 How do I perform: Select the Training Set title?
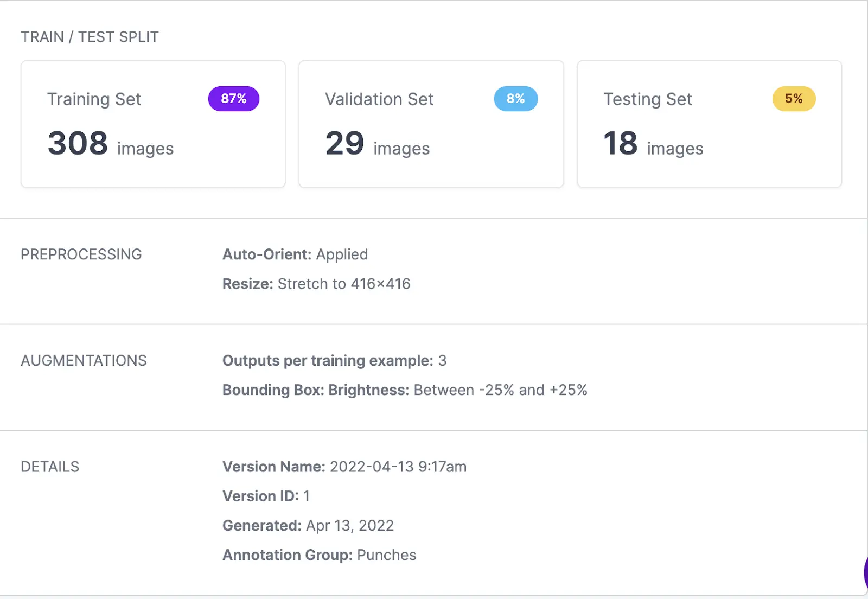click(x=94, y=99)
